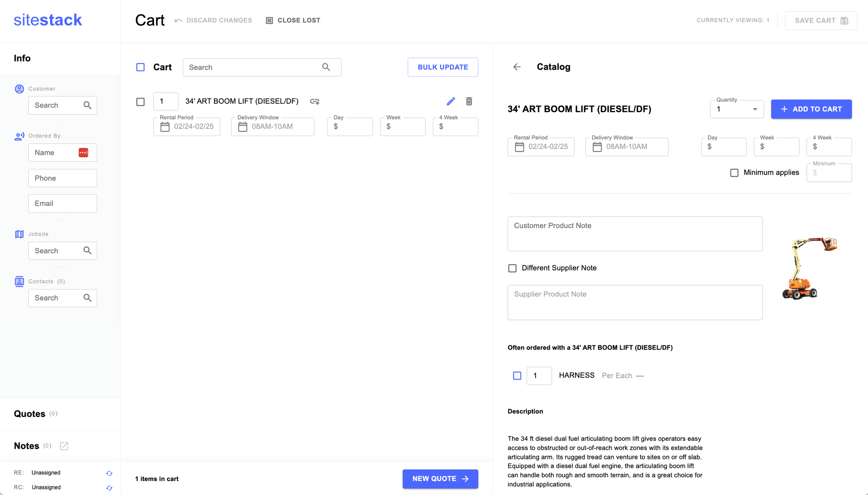
Task: Click the link icon beside boom lift name
Action: coord(315,102)
